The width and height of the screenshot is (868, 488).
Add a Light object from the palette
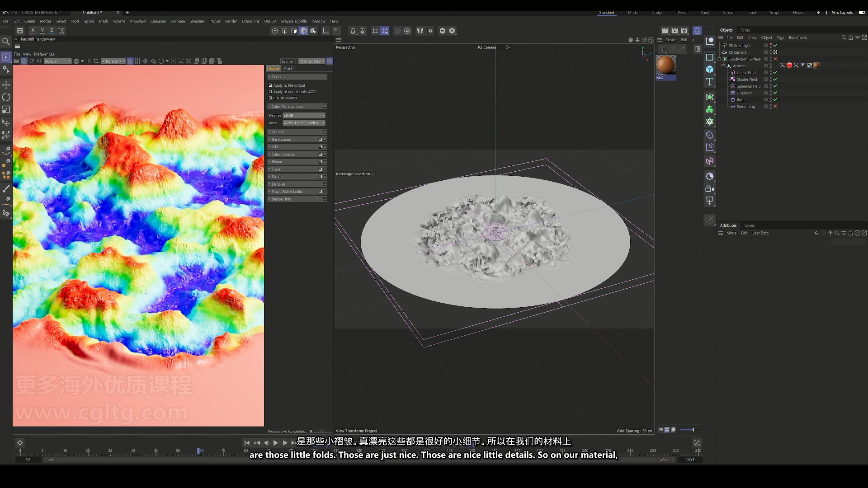pos(710,201)
